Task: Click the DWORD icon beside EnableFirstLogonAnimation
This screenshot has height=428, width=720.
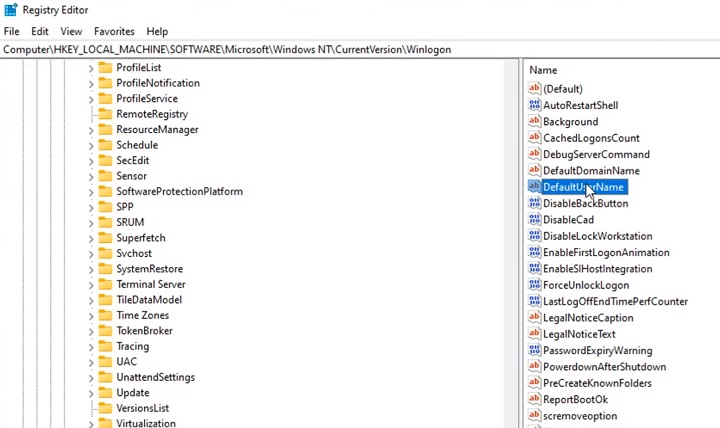Action: (x=534, y=252)
